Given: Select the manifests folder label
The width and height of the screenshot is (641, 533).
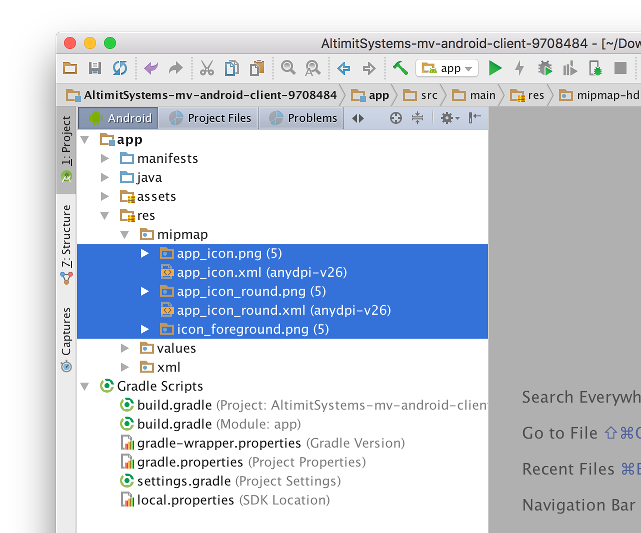Looking at the screenshot, I should point(168,159).
